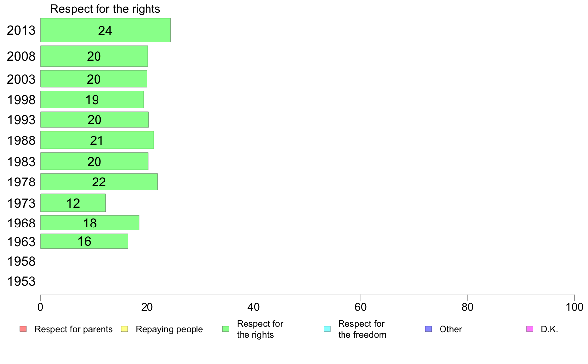
Task: Click the magenta D.K. legend swatch
Action: tap(530, 329)
